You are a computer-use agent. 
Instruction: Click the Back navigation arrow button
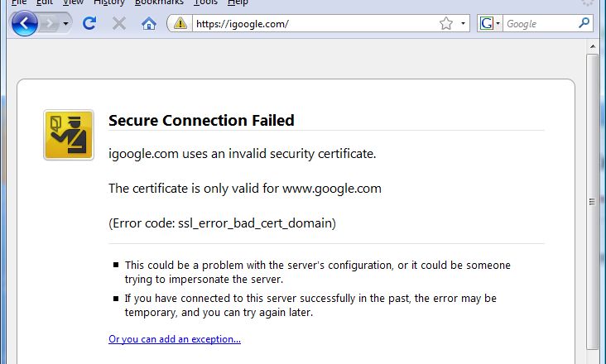point(24,23)
